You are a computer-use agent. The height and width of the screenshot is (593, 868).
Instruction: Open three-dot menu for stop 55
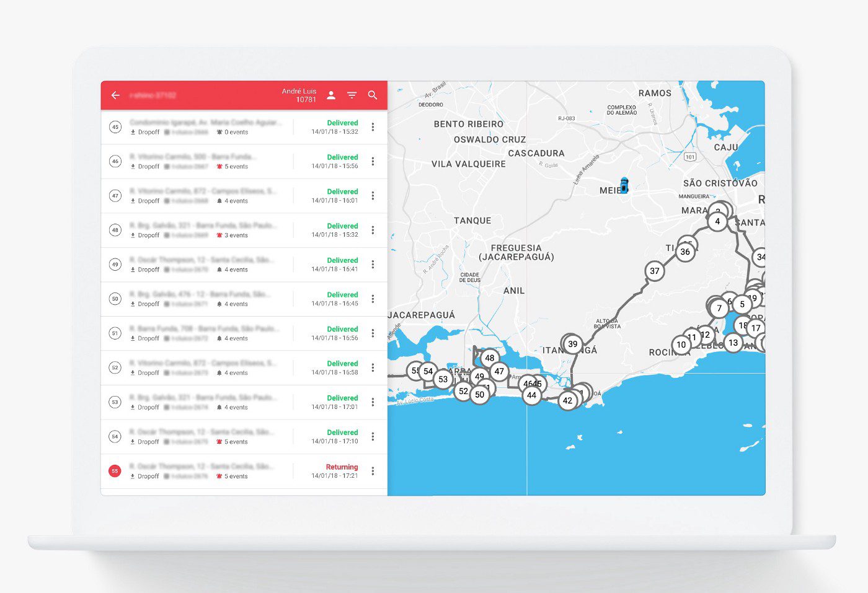[373, 471]
